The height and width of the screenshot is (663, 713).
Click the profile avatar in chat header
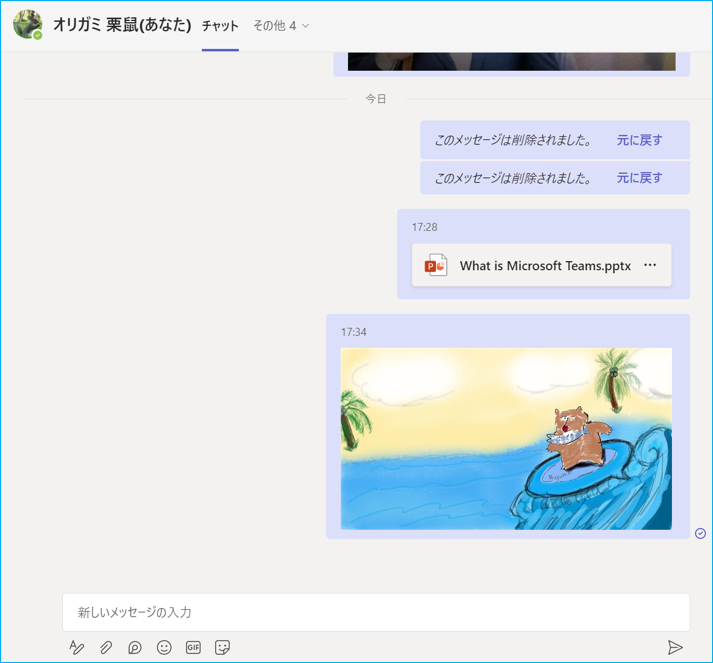27,25
